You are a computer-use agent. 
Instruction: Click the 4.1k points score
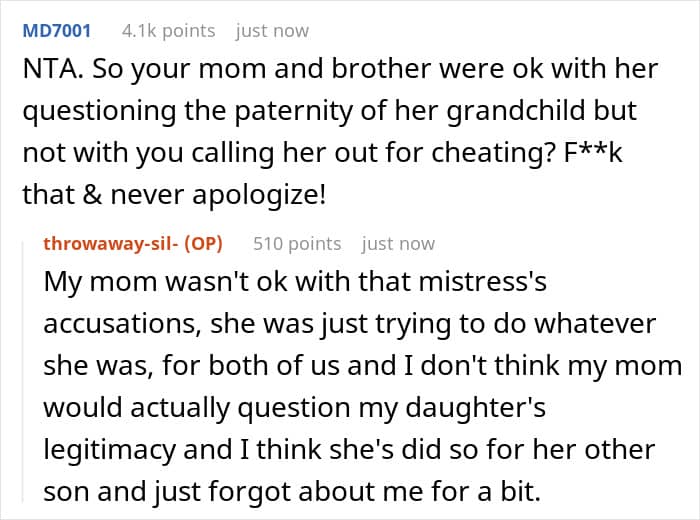(x=168, y=31)
